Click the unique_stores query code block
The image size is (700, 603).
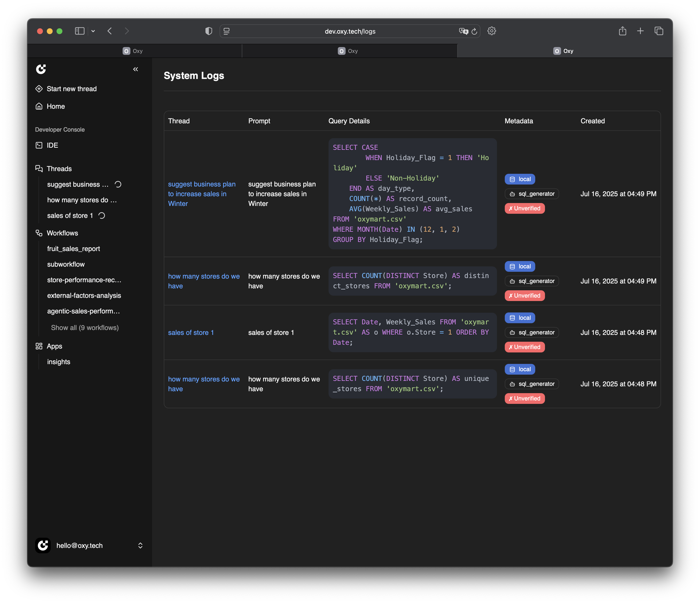click(x=412, y=384)
